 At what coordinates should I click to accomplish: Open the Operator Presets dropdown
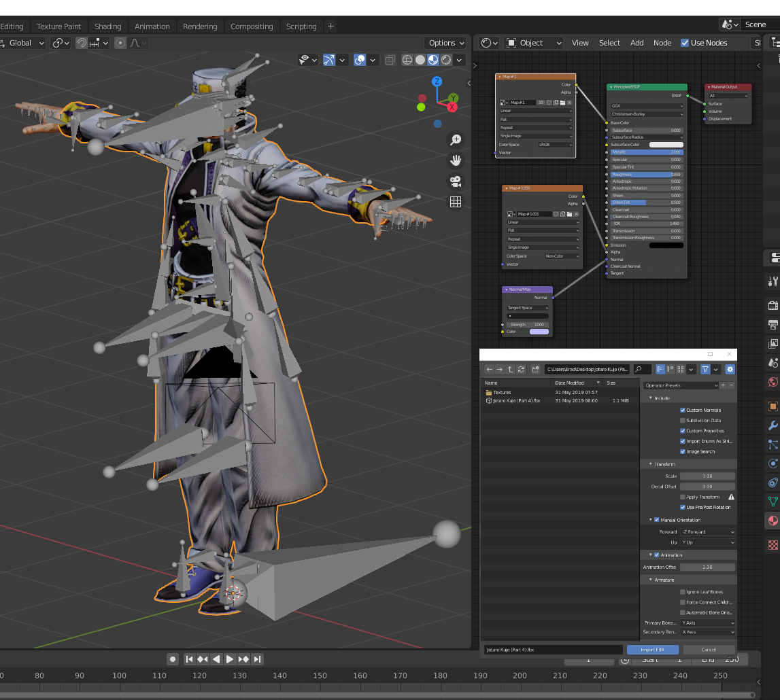tap(681, 385)
